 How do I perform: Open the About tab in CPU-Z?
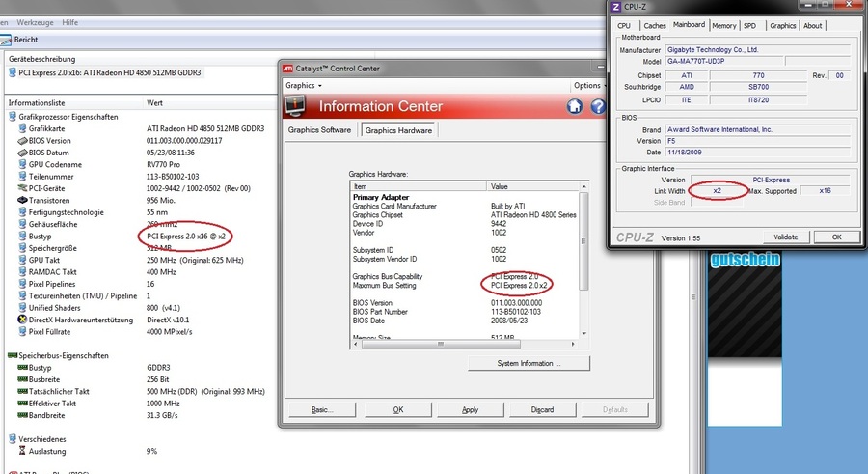[x=813, y=25]
